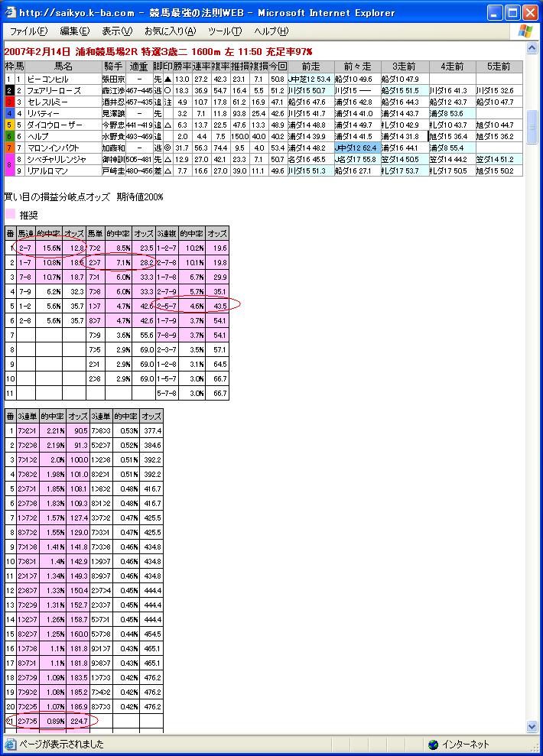This screenshot has height=756, width=543.
Task: Click horse name セレスルミー
Action: [x=47, y=102]
